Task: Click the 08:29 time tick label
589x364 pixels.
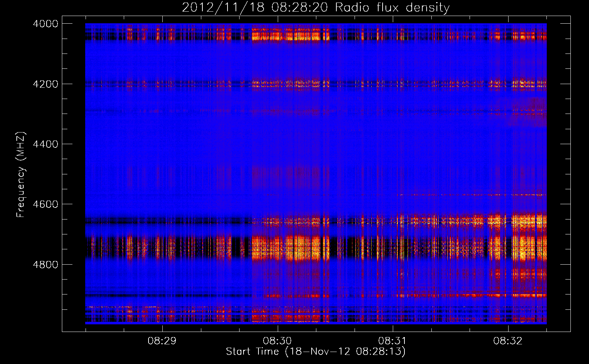Action: click(162, 341)
